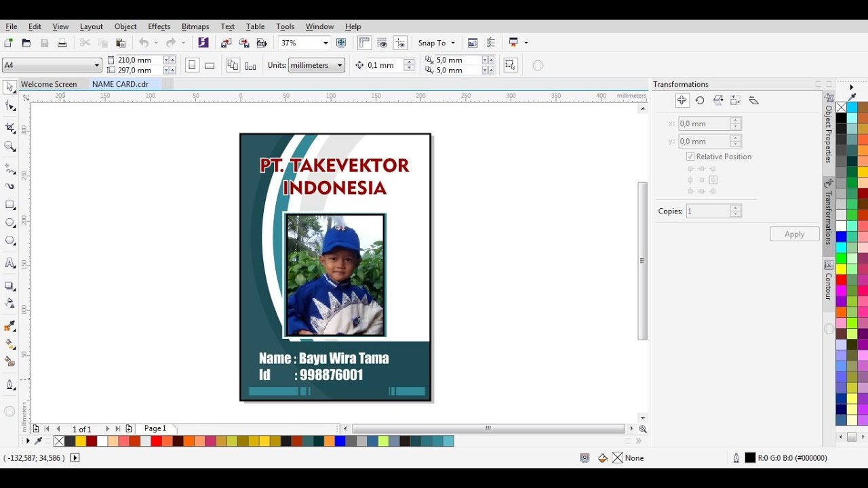Select the Skew transformation icon
This screenshot has width=868, height=488.
(753, 100)
